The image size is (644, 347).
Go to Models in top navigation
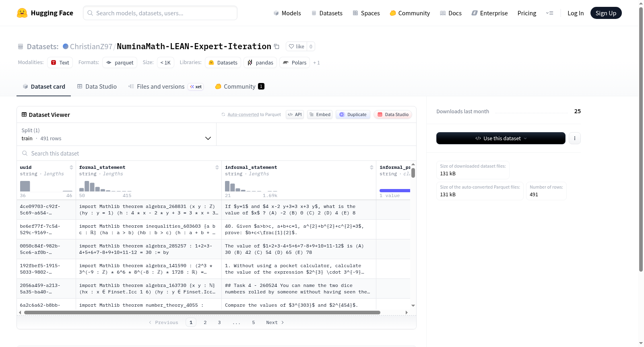coord(287,13)
